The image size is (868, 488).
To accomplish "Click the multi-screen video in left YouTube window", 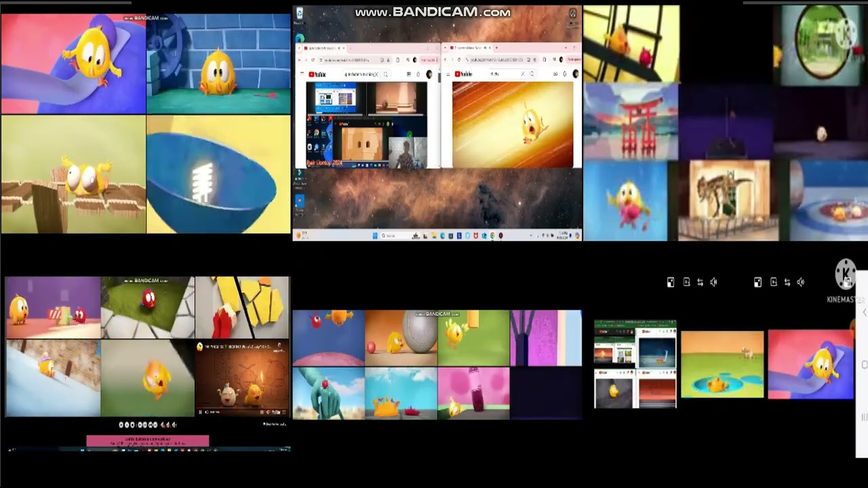I will pos(367,125).
